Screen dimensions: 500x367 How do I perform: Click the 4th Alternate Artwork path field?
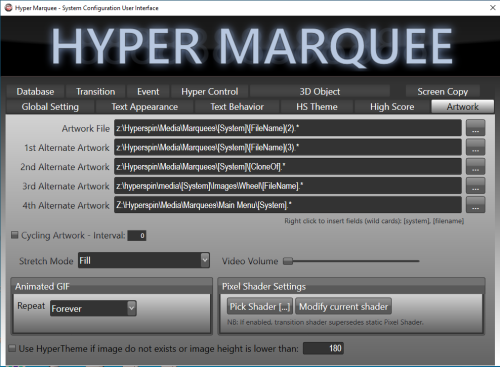point(288,205)
